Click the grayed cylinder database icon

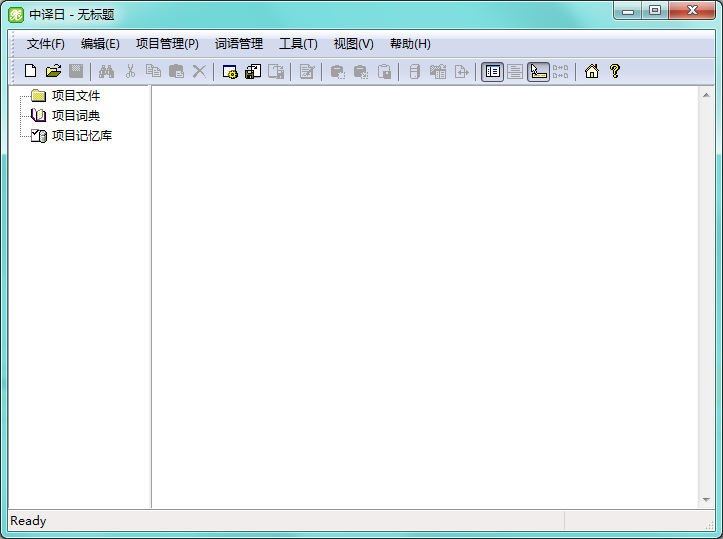point(415,71)
